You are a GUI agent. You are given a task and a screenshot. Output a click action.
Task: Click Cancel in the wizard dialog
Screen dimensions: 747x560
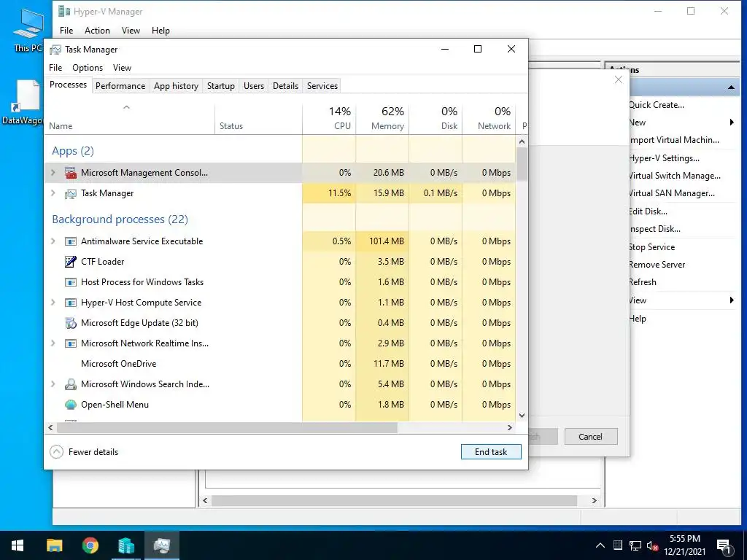pos(591,437)
